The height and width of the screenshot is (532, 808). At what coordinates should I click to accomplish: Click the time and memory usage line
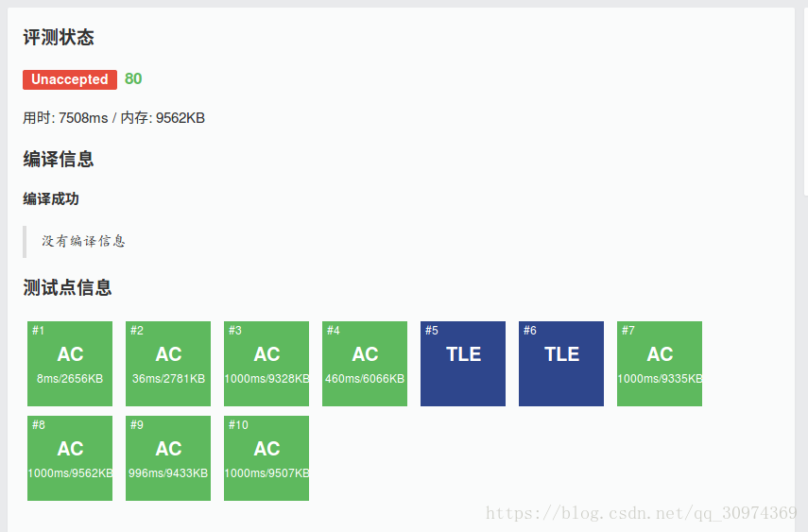click(114, 118)
